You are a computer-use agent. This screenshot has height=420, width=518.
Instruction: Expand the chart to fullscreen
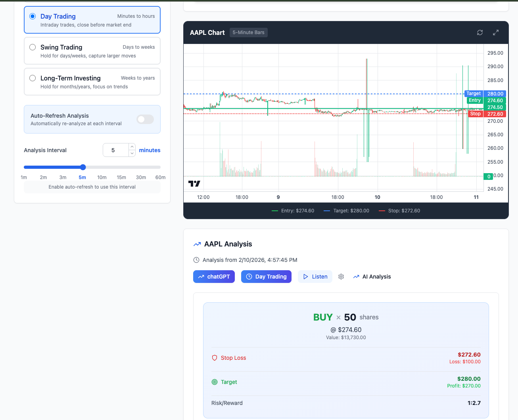coord(495,32)
